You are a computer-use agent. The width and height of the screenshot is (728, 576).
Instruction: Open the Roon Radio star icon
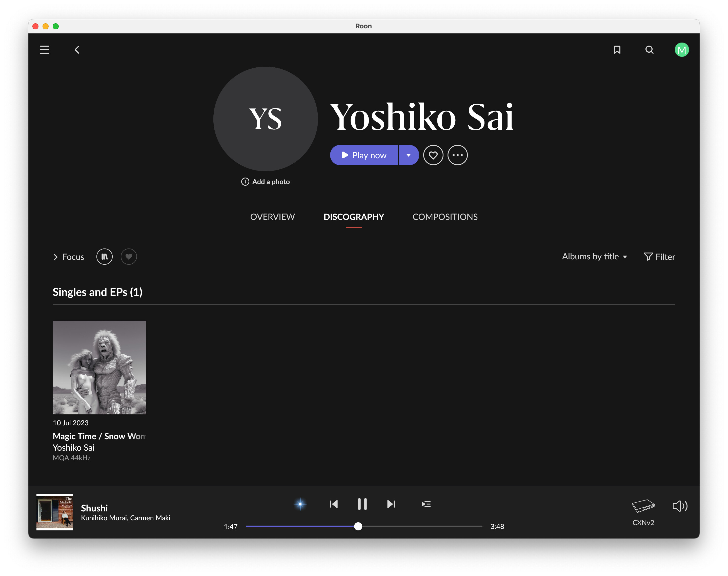(x=300, y=504)
